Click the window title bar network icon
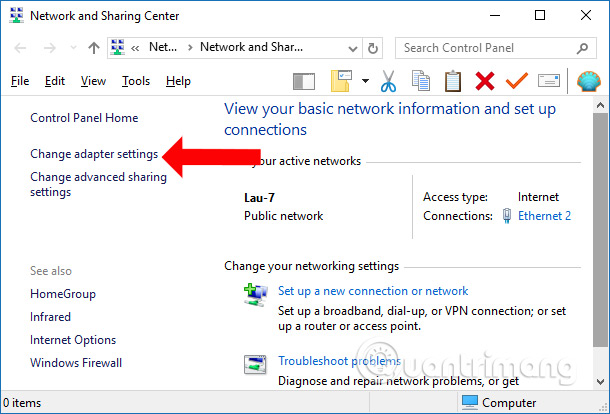 tap(16, 15)
